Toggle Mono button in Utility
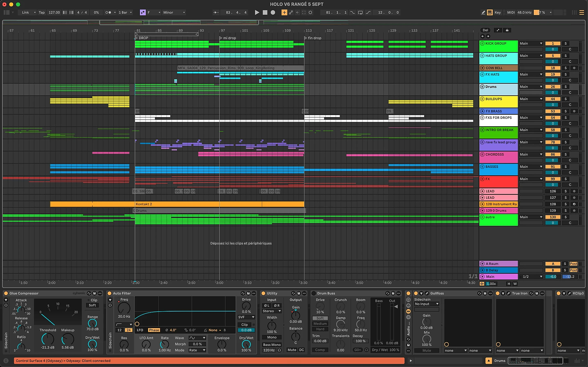Viewport: 588px width, 367px height. click(x=272, y=337)
